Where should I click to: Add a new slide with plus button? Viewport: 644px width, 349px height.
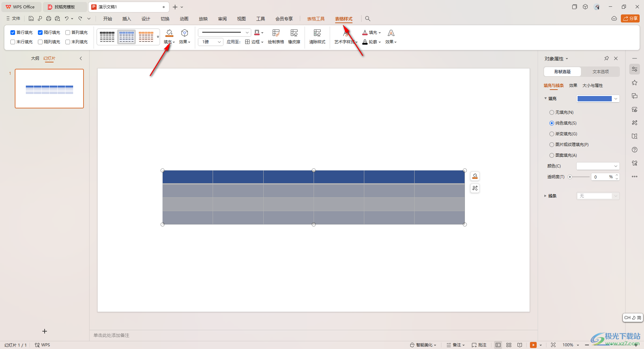coord(45,331)
